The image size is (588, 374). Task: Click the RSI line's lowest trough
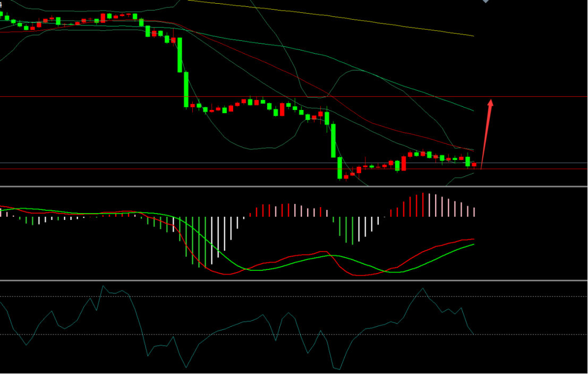point(340,370)
